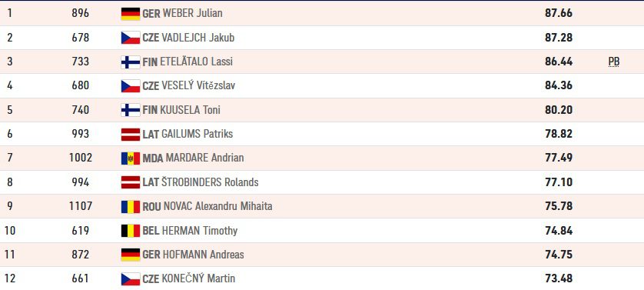
Task: Click the Czech flag next to VADLEJCH Jakub
Action: [x=131, y=38]
